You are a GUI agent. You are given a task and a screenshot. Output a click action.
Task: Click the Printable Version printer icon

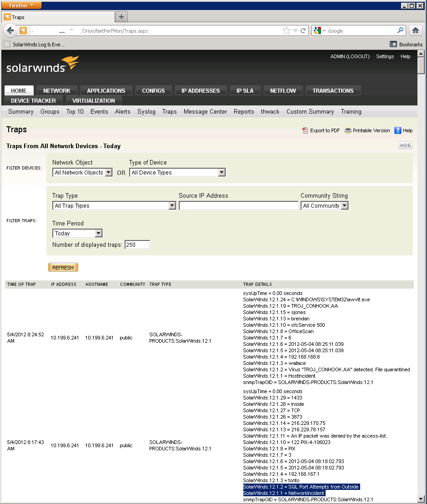pos(348,130)
